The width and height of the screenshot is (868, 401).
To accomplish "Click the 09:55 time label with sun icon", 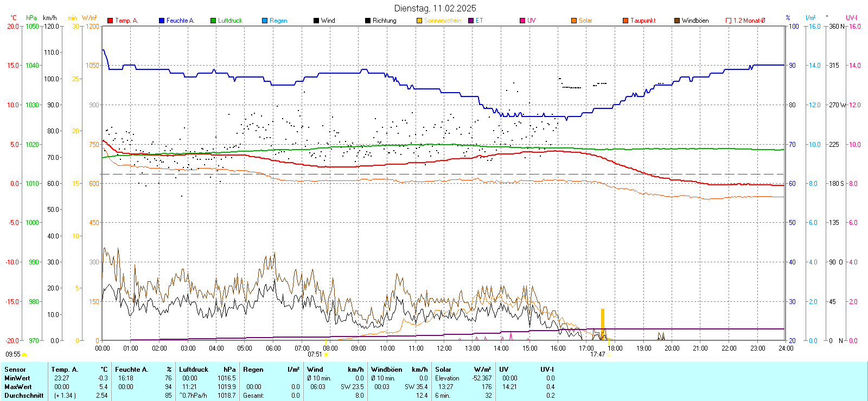I will (13, 354).
